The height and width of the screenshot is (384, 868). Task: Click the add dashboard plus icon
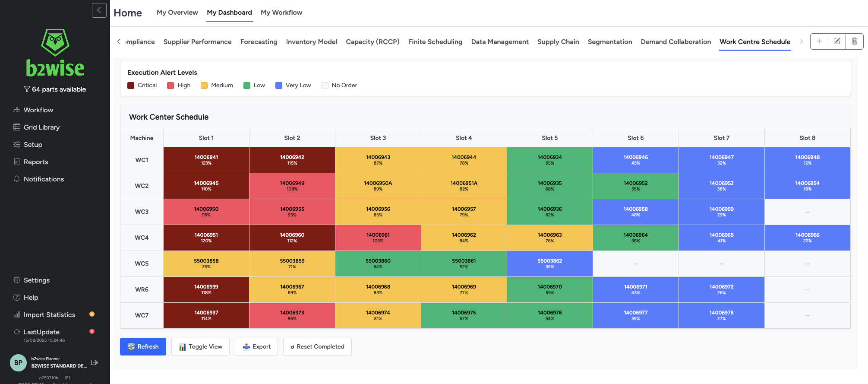[x=819, y=41]
